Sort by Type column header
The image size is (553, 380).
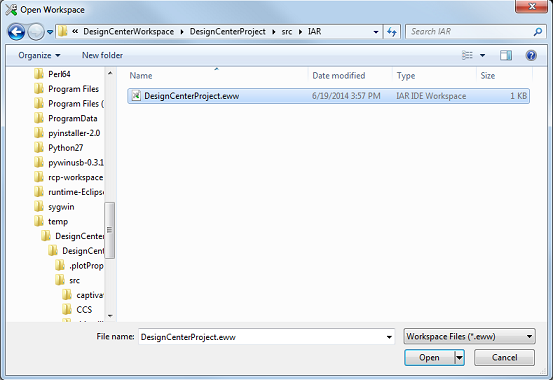click(x=434, y=76)
